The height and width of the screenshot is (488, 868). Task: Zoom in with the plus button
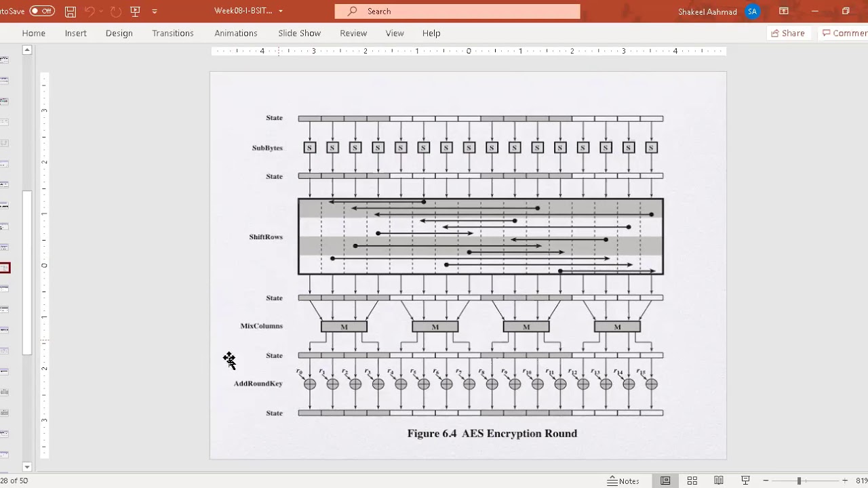pyautogui.click(x=845, y=481)
